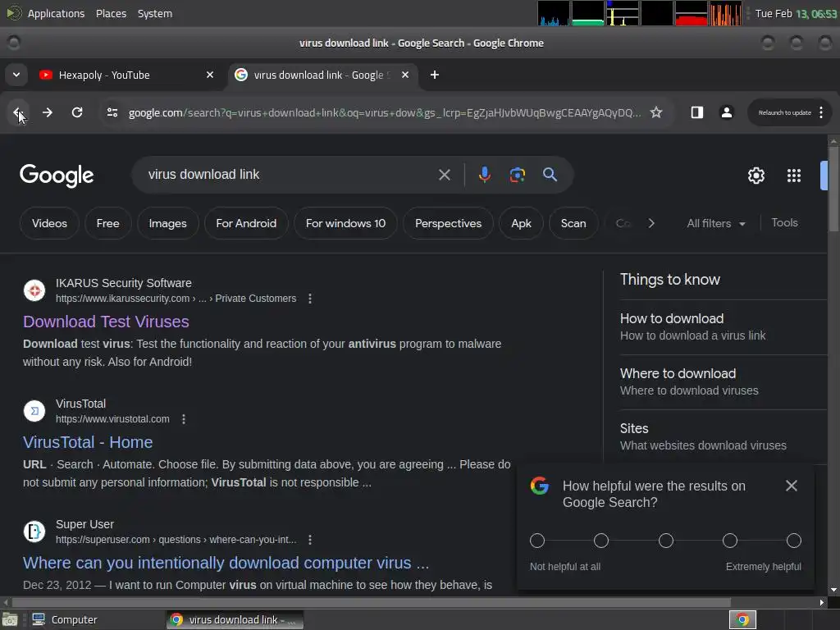
Task: Open Where can you intentionally download link
Action: point(226,563)
